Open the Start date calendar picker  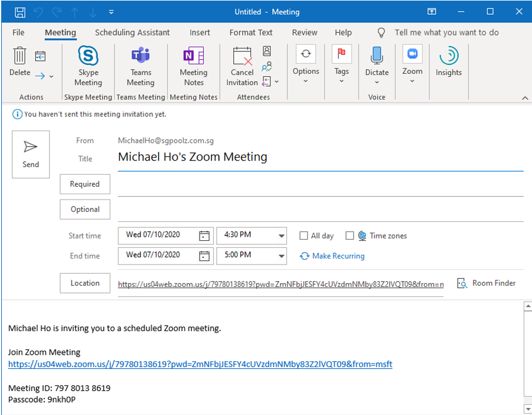pyautogui.click(x=204, y=236)
